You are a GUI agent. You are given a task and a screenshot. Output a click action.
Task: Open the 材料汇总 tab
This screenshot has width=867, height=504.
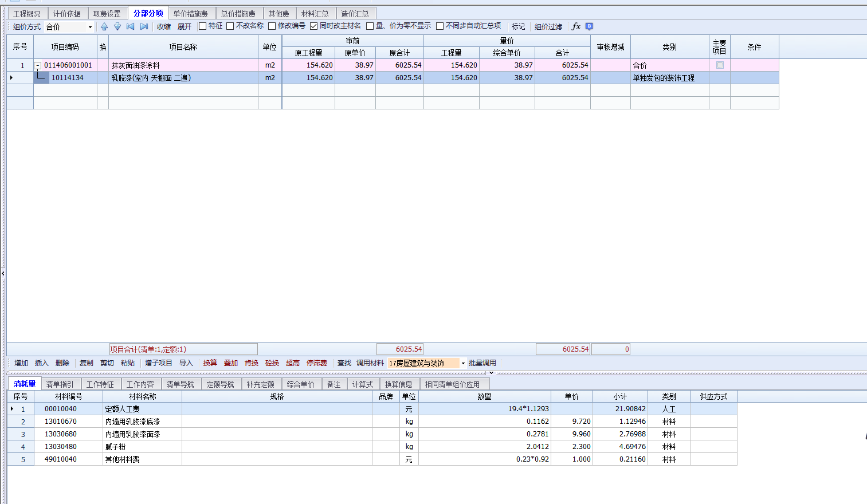315,14
